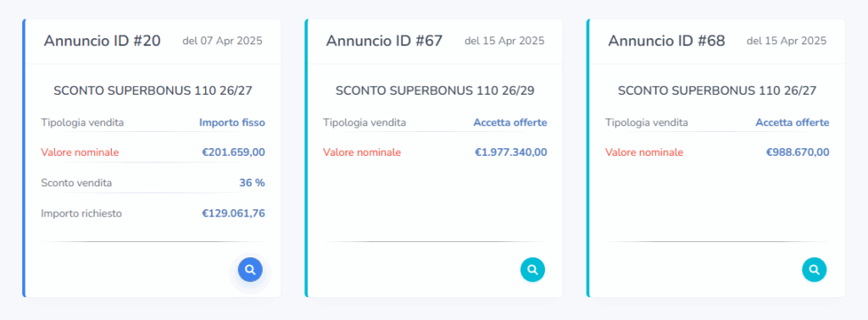
Task: View Annuncio #68 via its search icon
Action: pos(815,270)
